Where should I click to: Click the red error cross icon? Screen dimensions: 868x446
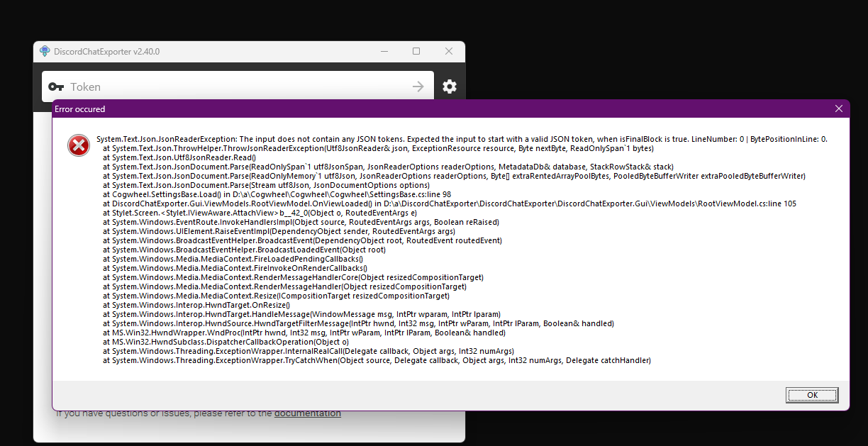78,145
